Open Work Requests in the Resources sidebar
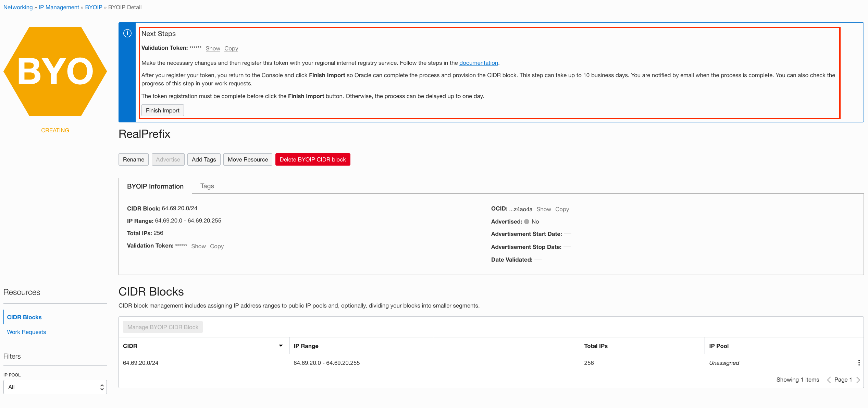 coord(26,332)
